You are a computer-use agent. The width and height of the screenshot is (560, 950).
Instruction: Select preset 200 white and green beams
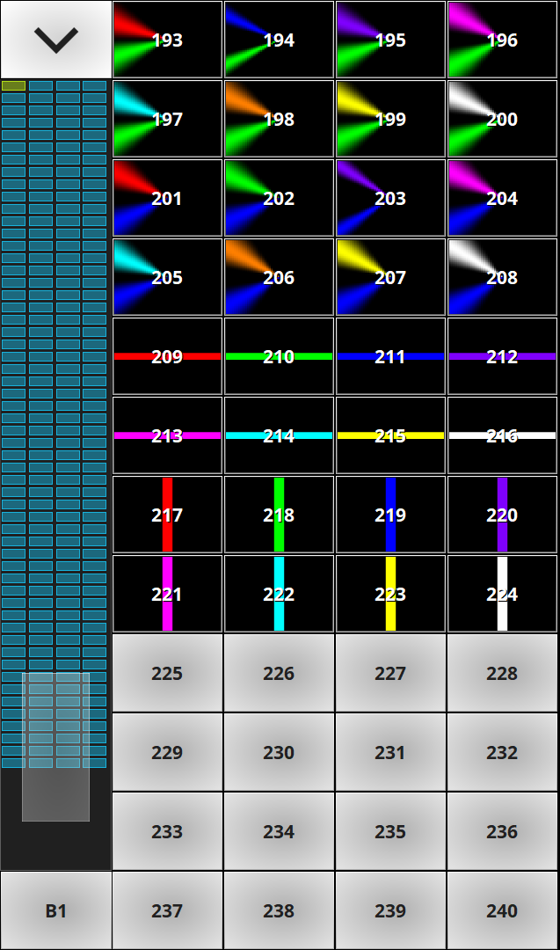pos(502,119)
